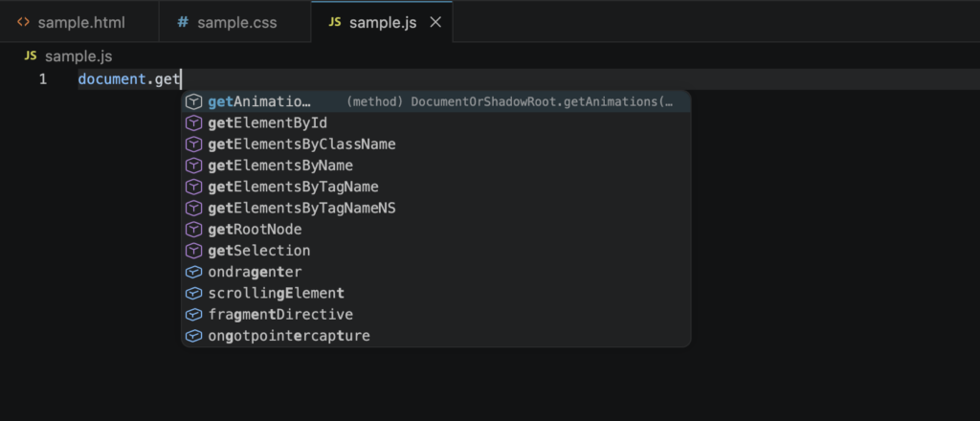Choose getElementById from autocomplete list
The height and width of the screenshot is (421, 980).
pyautogui.click(x=267, y=122)
